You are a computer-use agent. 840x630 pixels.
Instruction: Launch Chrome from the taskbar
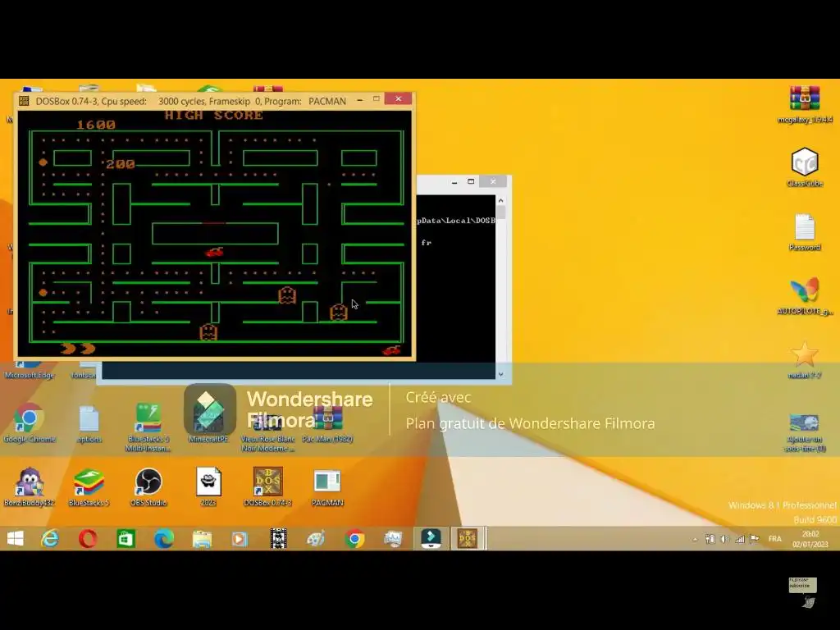(354, 538)
